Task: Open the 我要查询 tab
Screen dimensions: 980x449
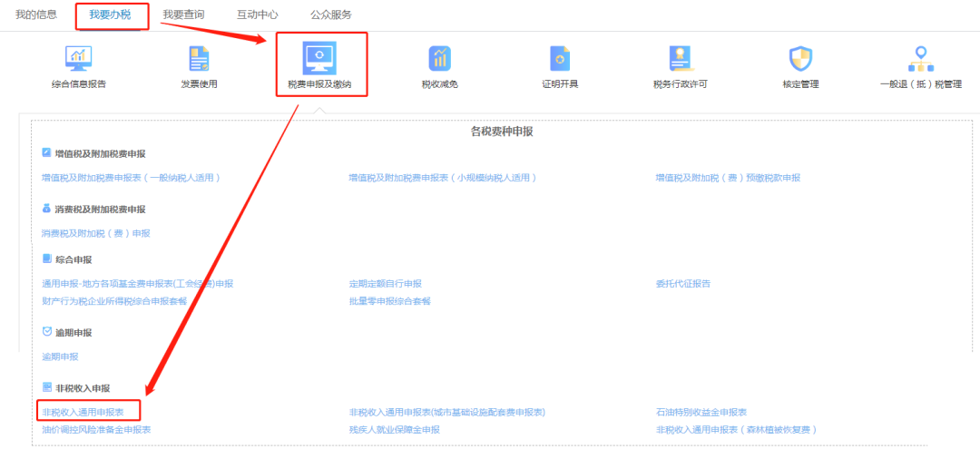Action: [183, 15]
